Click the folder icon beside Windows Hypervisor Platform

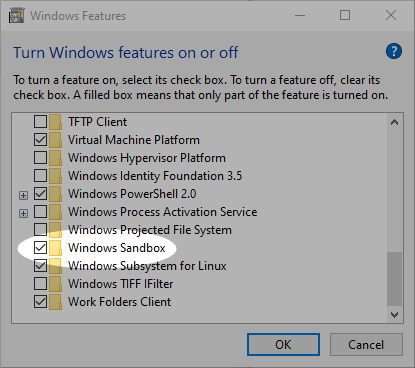pos(55,158)
